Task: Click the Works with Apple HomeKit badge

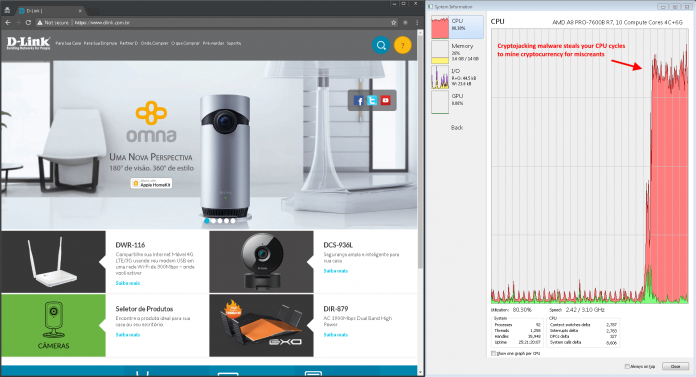Action: (x=151, y=183)
